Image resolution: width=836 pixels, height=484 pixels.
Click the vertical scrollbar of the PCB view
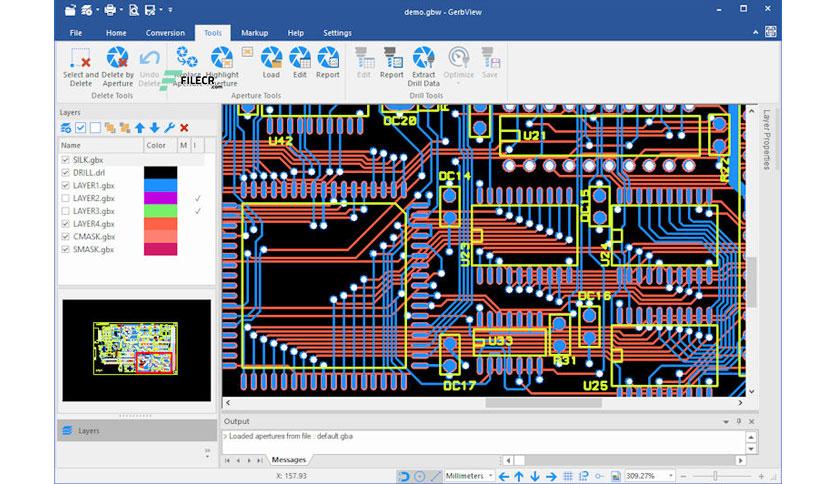pyautogui.click(x=752, y=283)
